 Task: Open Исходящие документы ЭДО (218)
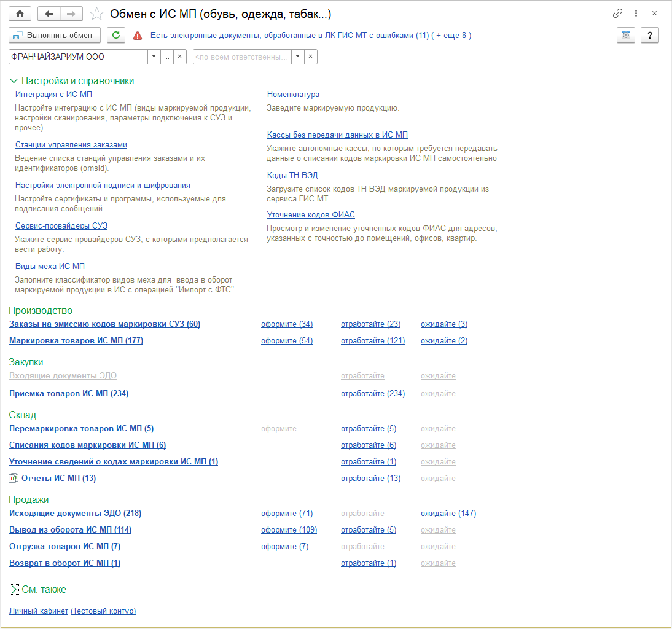point(76,514)
